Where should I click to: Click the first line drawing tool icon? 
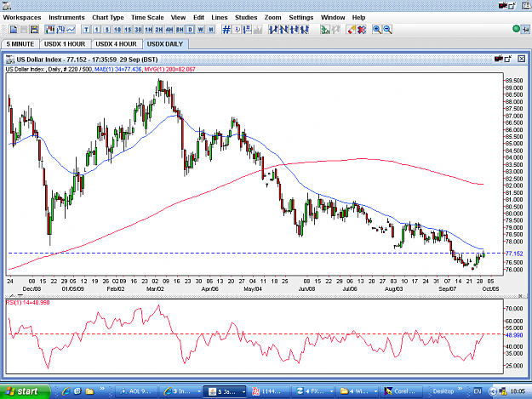(x=273, y=30)
